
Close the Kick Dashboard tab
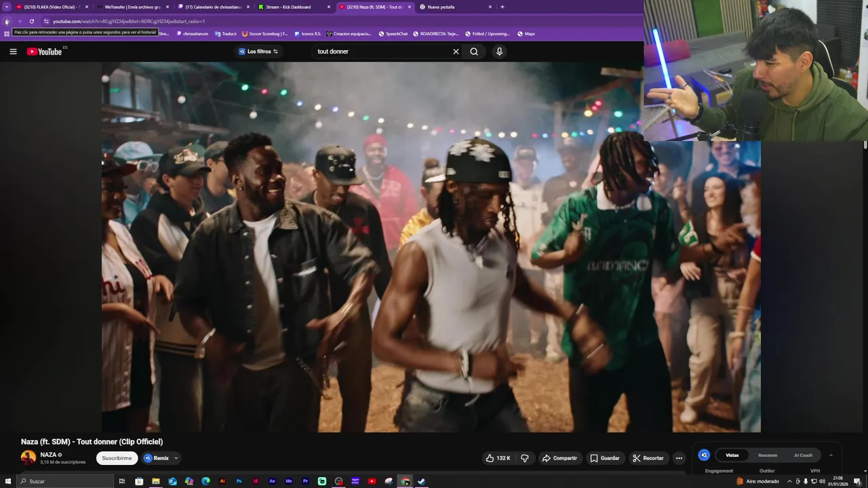pos(329,7)
